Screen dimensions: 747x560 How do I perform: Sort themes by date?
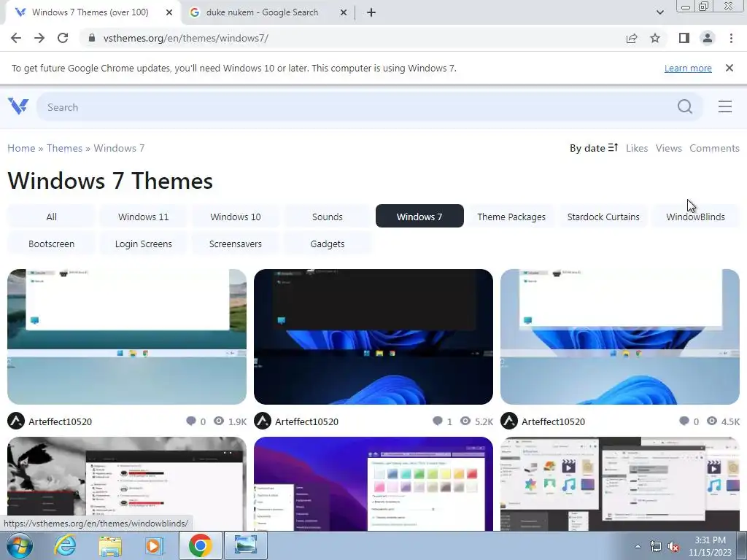point(594,148)
